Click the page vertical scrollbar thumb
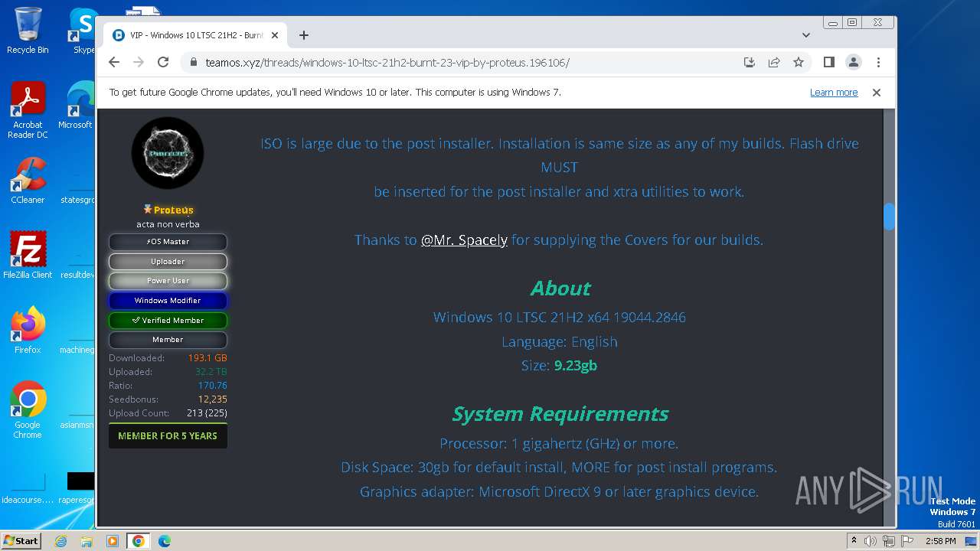 tap(889, 217)
